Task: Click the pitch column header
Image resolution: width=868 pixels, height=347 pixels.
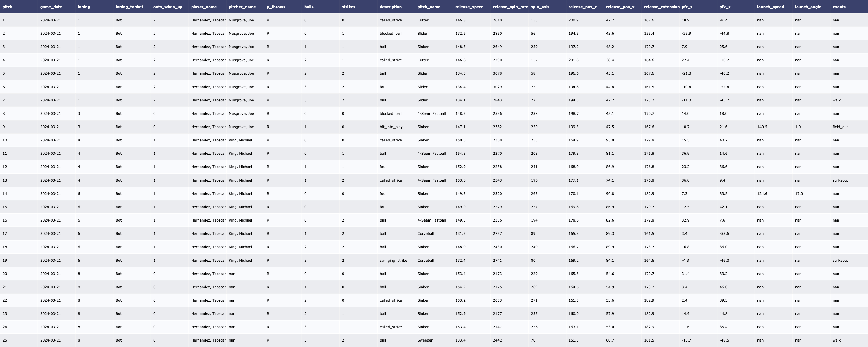Action: pos(8,7)
